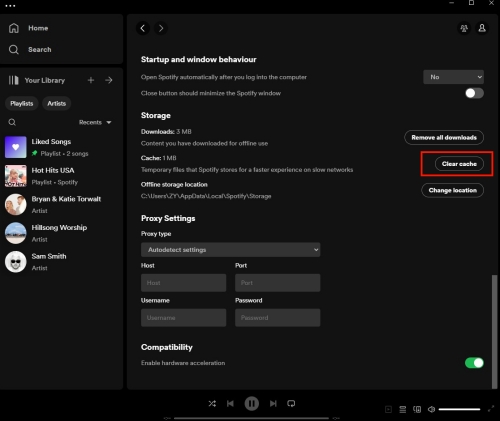Open the Now Playing view icon
500x421 pixels.
point(388,409)
